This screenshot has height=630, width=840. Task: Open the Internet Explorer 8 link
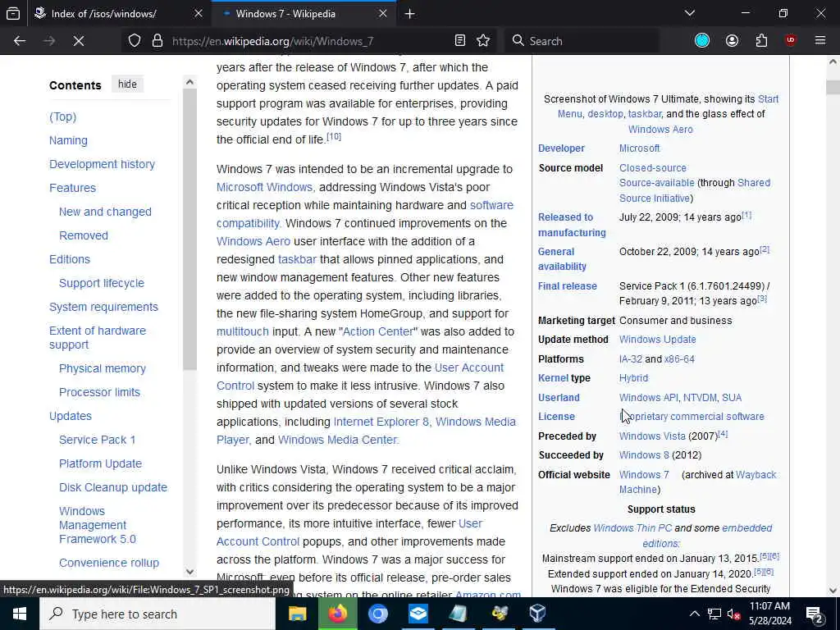point(381,422)
